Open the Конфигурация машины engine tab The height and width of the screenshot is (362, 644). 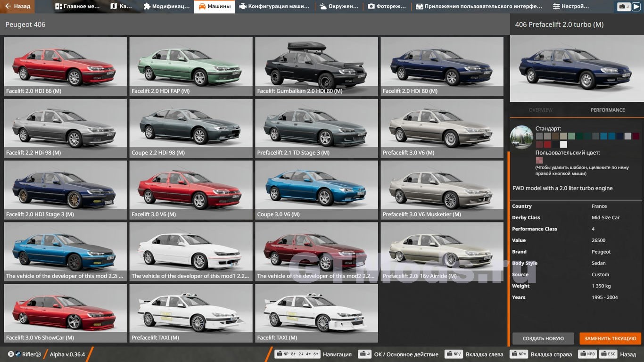point(274,7)
